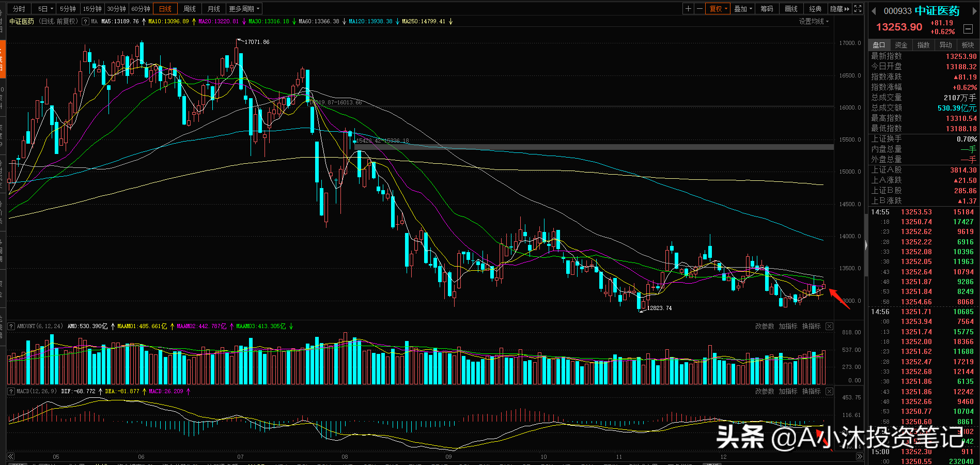Select the 5分钟 period tab
Viewport: 980px width, 465px height.
(x=68, y=9)
